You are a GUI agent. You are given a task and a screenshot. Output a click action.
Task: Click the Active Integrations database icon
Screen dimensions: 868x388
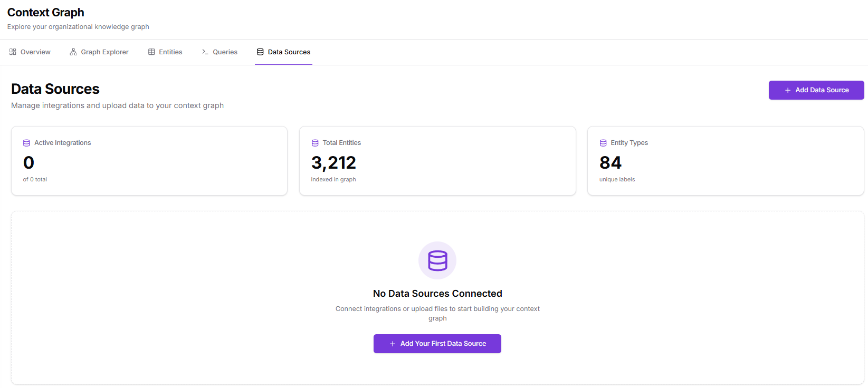point(26,143)
